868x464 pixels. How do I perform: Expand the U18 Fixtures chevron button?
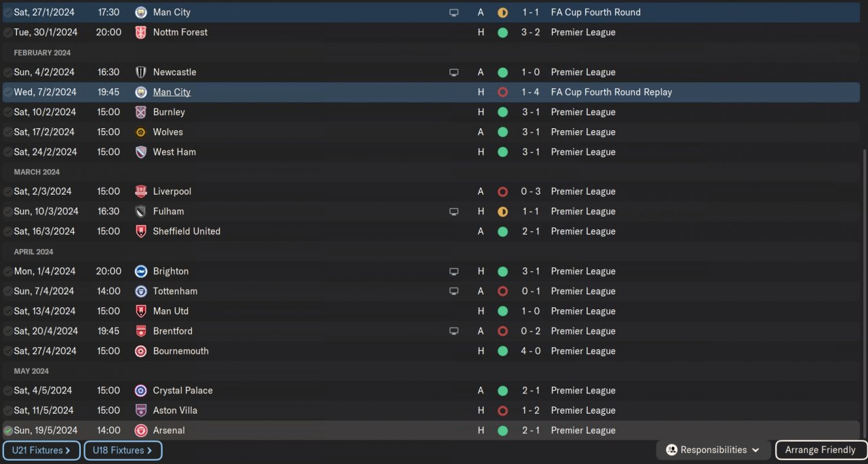(123, 450)
